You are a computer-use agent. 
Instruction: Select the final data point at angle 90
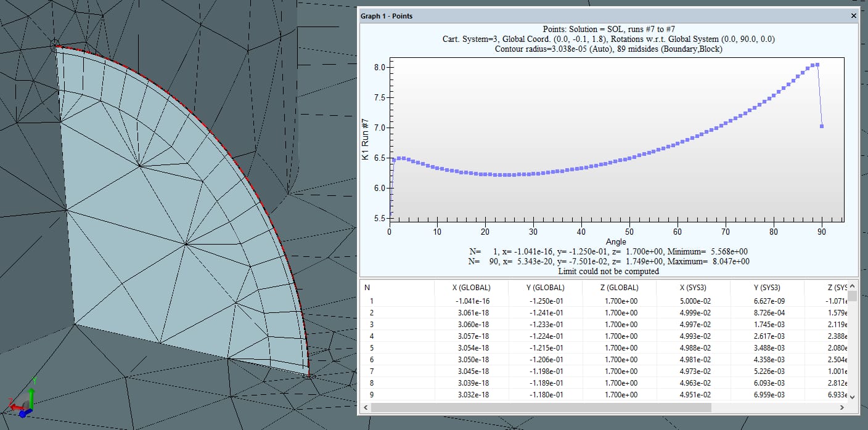[x=822, y=126]
